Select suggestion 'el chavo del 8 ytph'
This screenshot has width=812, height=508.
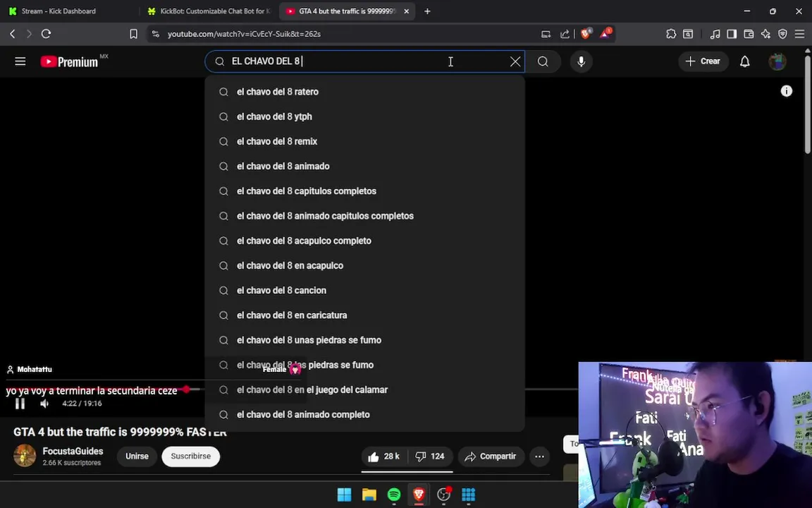pos(364,116)
